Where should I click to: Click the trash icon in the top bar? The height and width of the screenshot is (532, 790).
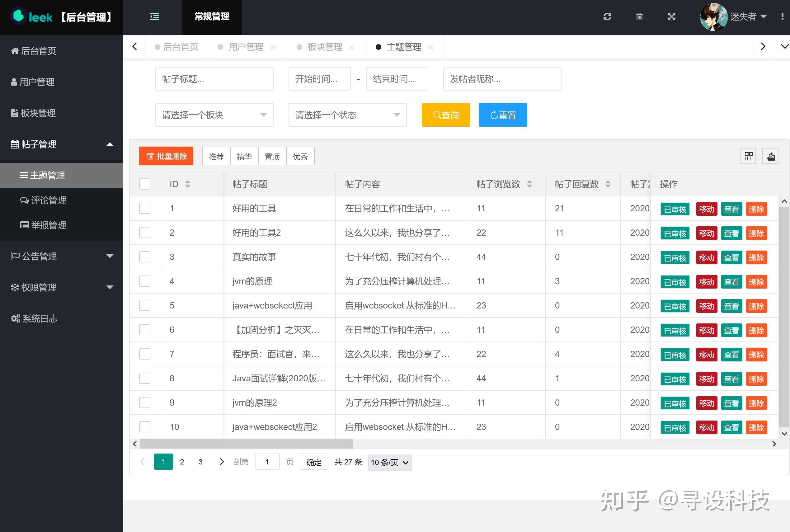click(639, 16)
